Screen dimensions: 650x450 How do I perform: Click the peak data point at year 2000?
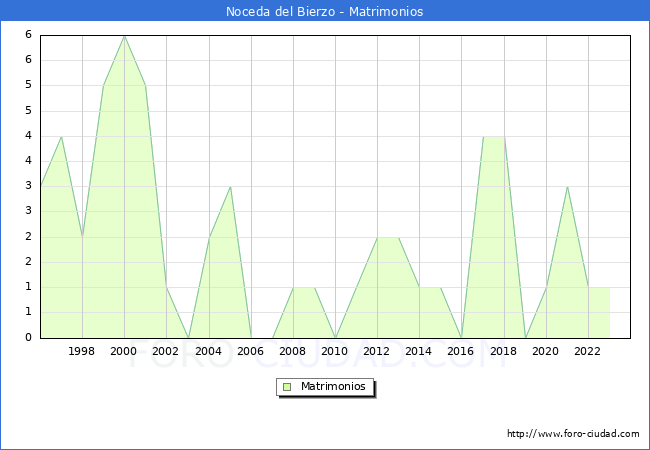pos(124,36)
